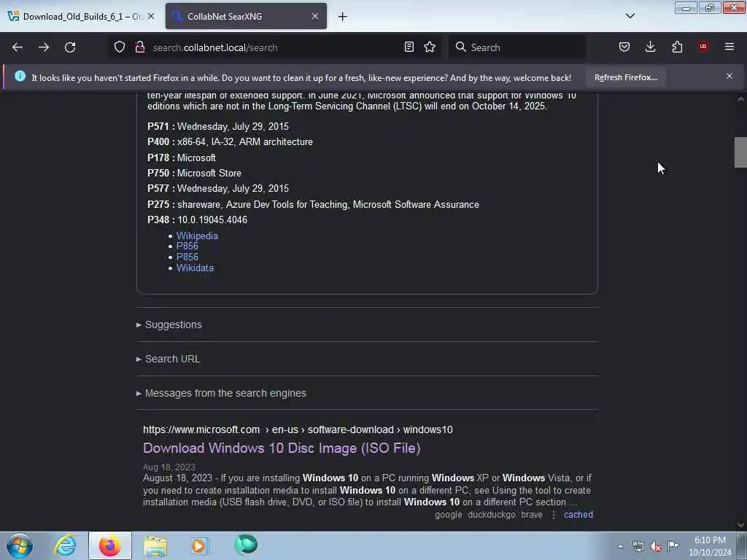Click the scrollbar down arrow
Image resolution: width=747 pixels, height=560 pixels.
(x=740, y=525)
